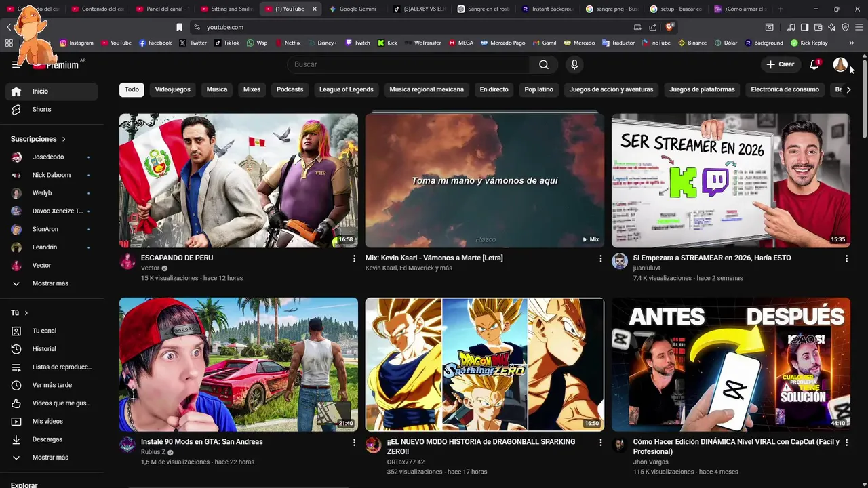Open Mis vídeos in the sidebar
The height and width of the screenshot is (488, 868).
pyautogui.click(x=52, y=421)
